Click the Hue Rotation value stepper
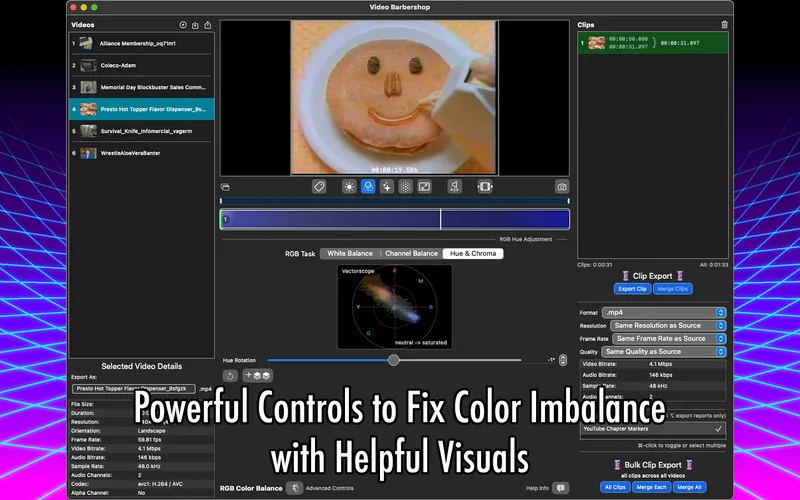Viewport: 800px width, 500px height. (x=563, y=360)
